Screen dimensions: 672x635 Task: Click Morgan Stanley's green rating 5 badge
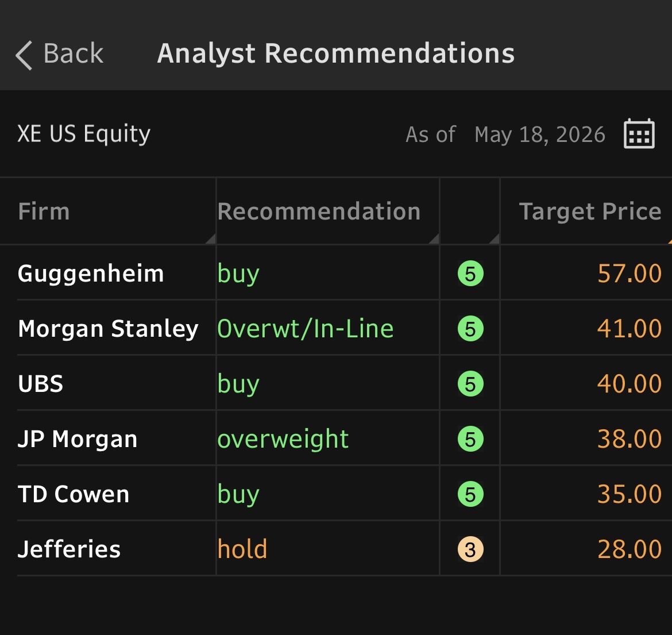coord(470,329)
